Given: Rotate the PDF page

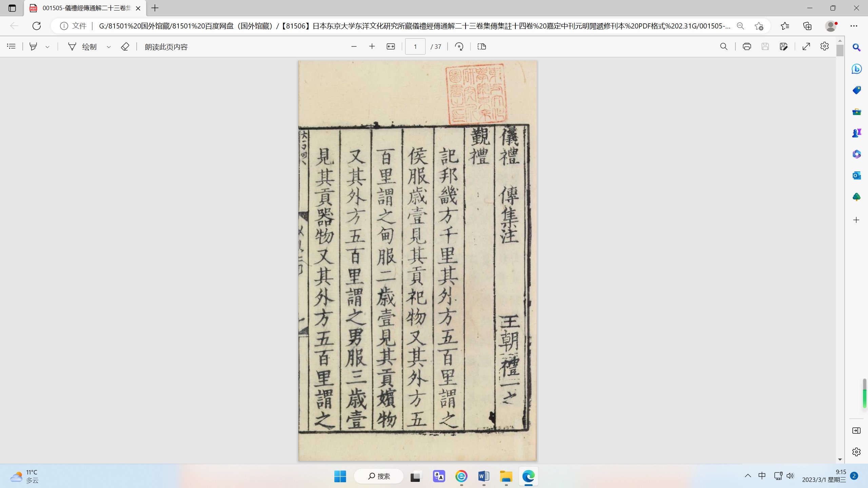Looking at the screenshot, I should pyautogui.click(x=459, y=46).
